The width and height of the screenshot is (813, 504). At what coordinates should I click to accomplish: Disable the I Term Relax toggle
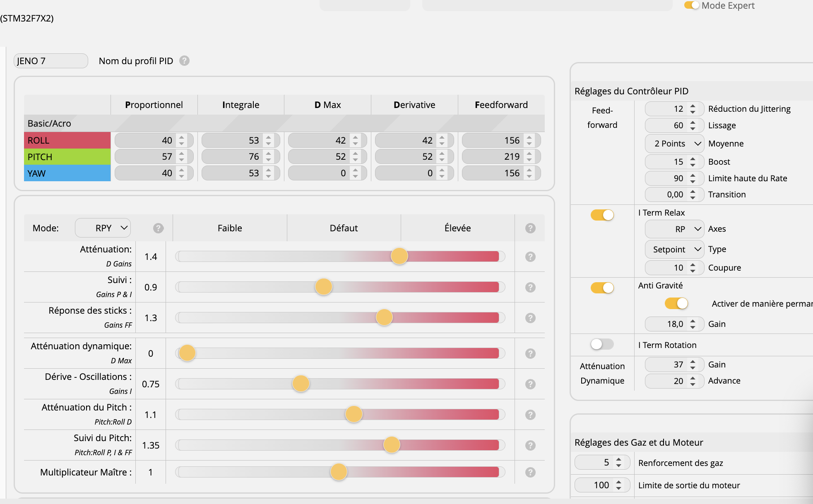coord(602,215)
